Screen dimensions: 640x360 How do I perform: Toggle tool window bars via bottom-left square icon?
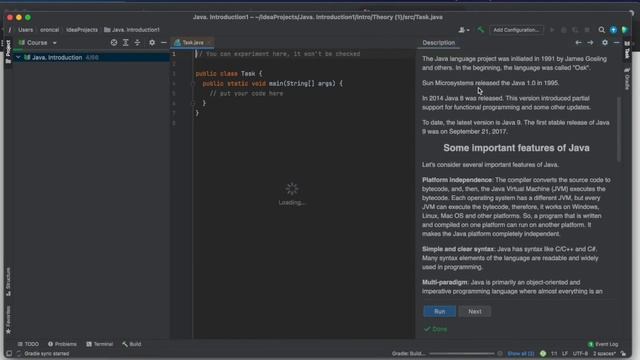pos(9,353)
